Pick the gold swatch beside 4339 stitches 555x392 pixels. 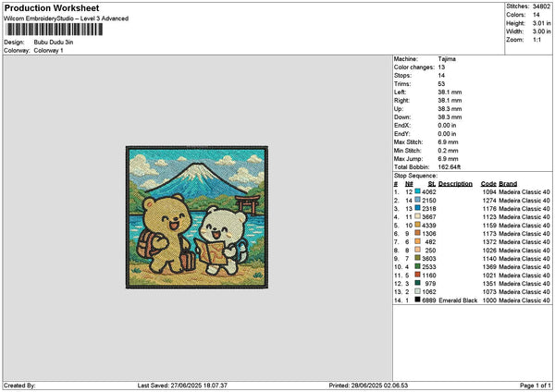(418, 225)
